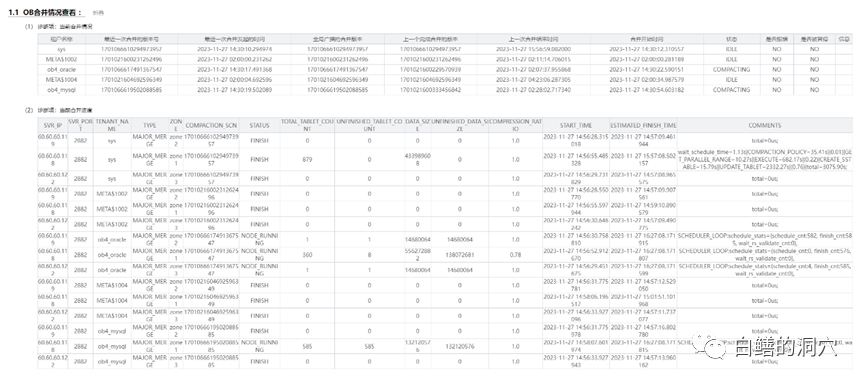Click estimated finish time 2023-11-27 14:57:13.960162

click(643, 361)
